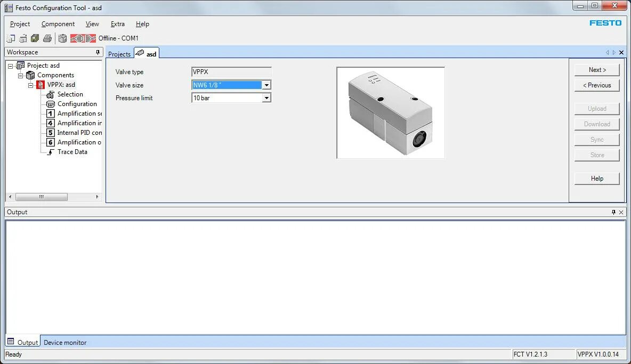The width and height of the screenshot is (631, 364).
Task: Select the asd tab
Action: (147, 53)
